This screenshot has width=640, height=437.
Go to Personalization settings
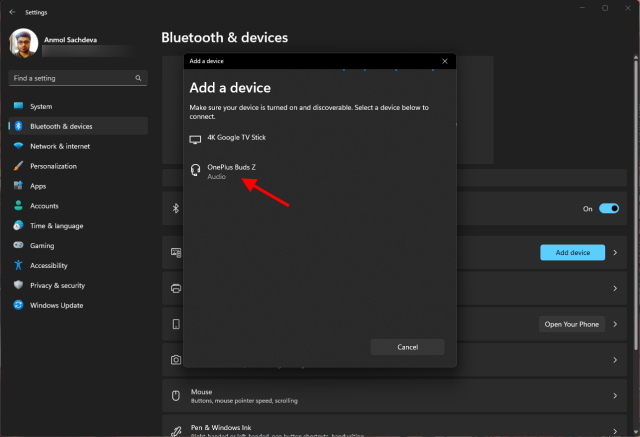[x=53, y=166]
